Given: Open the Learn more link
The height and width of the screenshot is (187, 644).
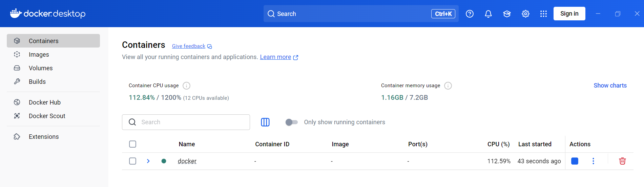Looking at the screenshot, I should coord(279,57).
